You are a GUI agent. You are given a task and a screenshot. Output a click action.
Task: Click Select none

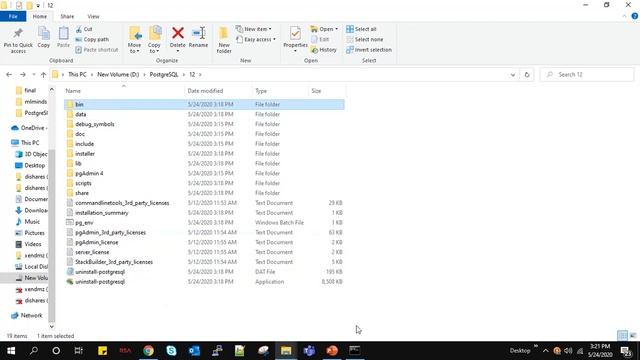[364, 40]
